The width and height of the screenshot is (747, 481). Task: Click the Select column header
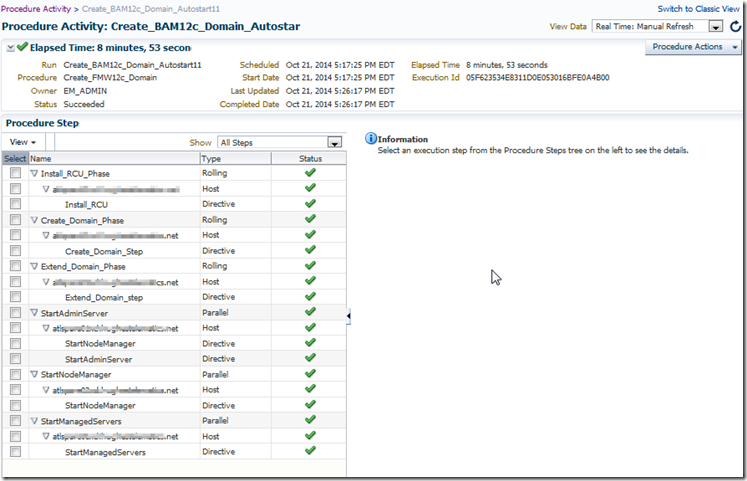(x=15, y=159)
